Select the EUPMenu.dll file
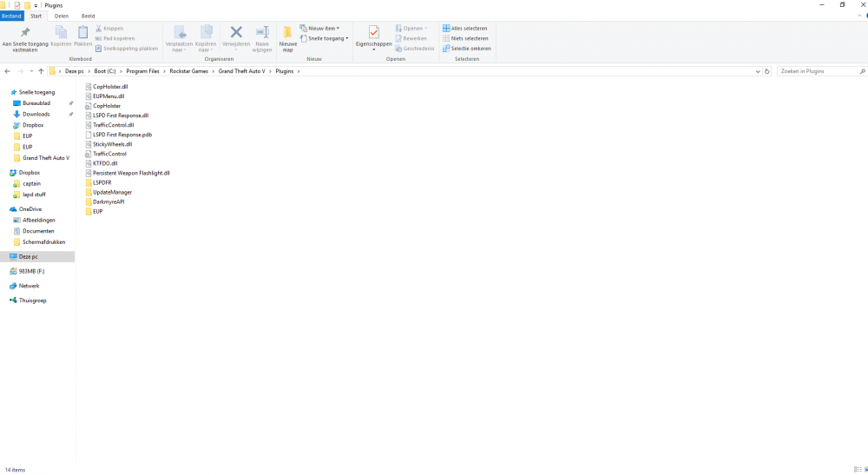This screenshot has height=475, width=868. pos(108,96)
